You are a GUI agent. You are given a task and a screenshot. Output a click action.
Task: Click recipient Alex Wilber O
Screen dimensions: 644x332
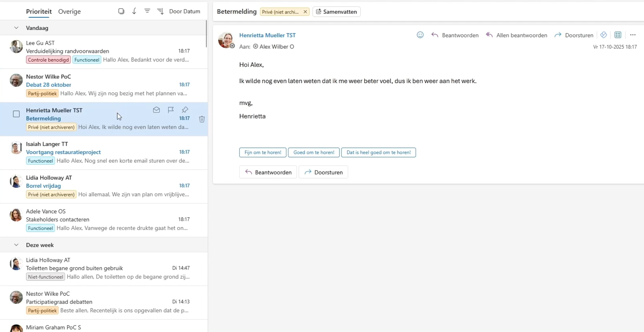coord(277,47)
